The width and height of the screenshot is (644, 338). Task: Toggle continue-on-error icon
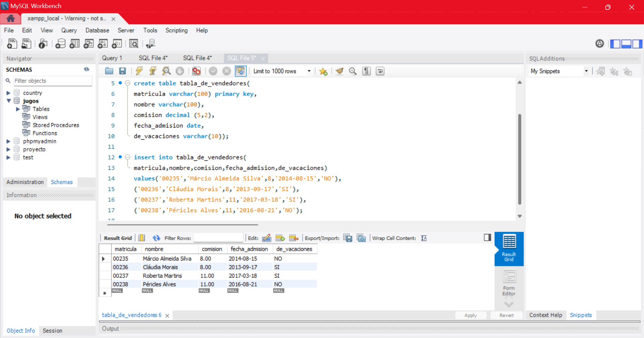pyautogui.click(x=197, y=71)
